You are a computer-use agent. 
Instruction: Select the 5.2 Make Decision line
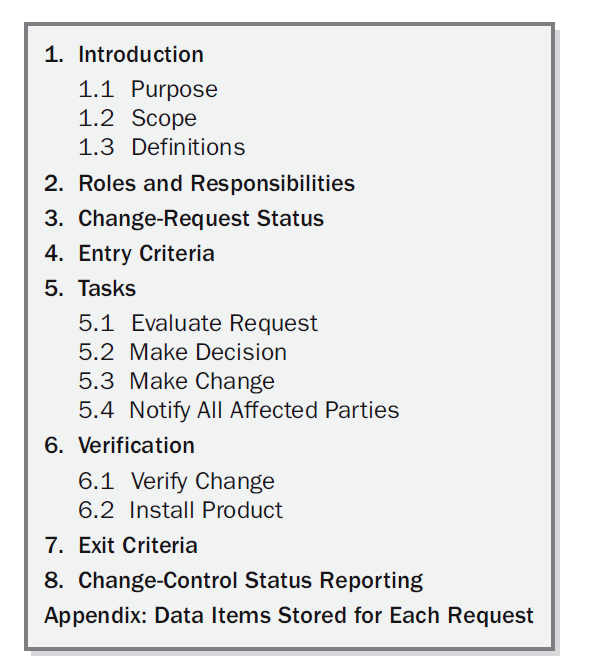pyautogui.click(x=182, y=352)
